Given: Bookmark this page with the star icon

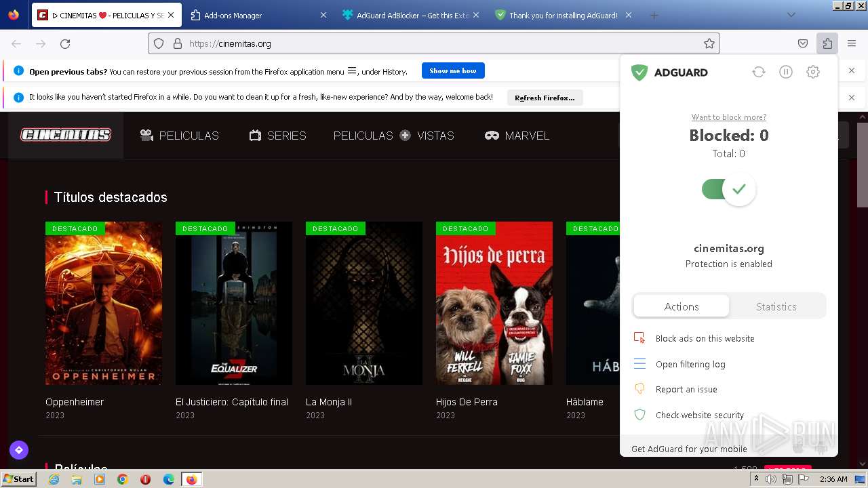Looking at the screenshot, I should point(709,43).
